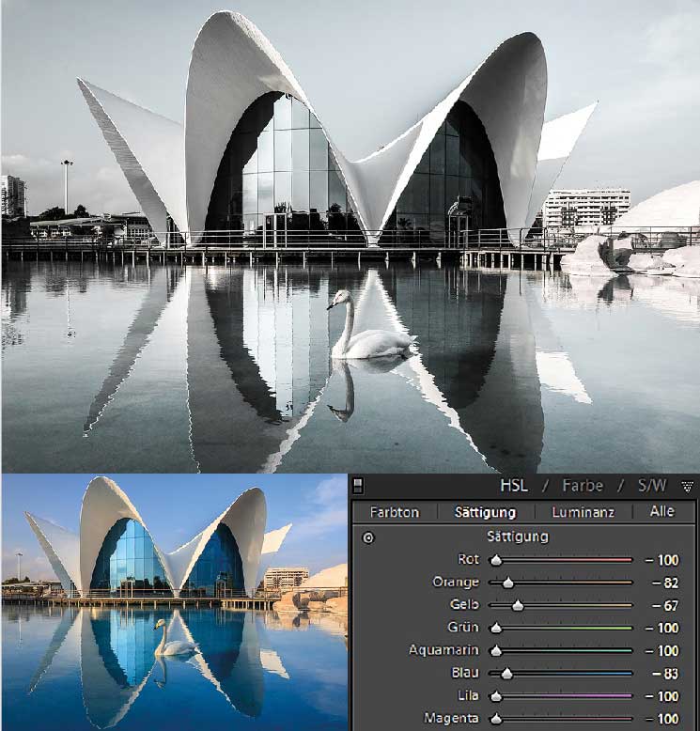The width and height of the screenshot is (700, 731).
Task: Switch to S/W mode in panel header
Action: [652, 486]
